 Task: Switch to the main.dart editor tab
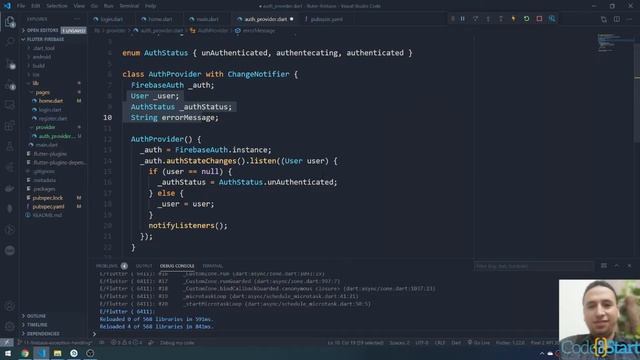(207, 19)
